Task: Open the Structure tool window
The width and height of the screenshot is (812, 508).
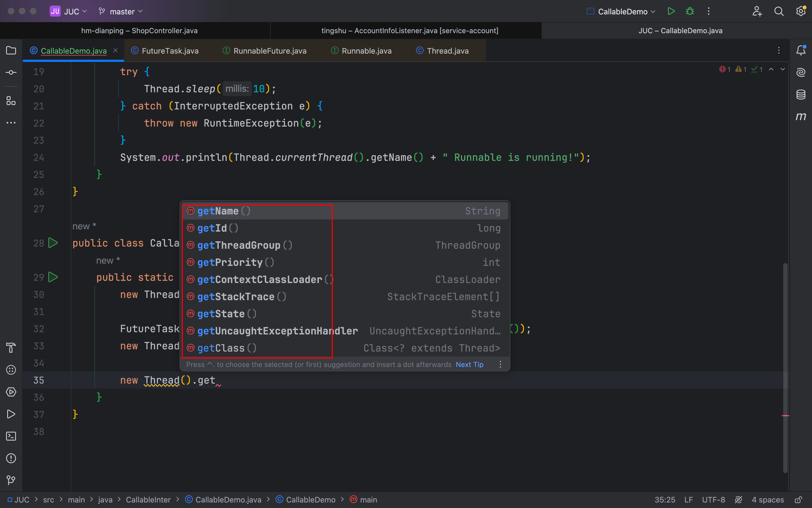Action: [x=11, y=101]
